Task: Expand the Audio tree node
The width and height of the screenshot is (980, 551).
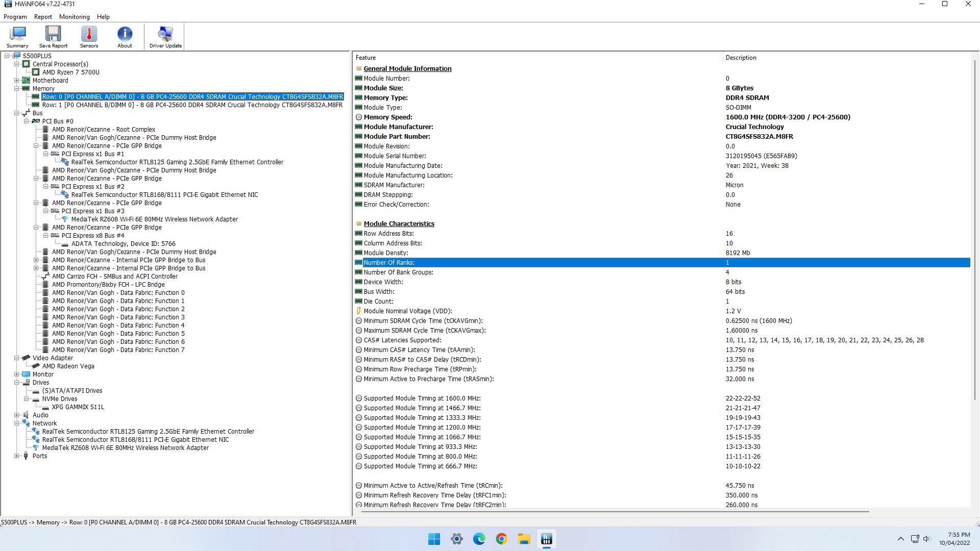Action: click(x=17, y=415)
